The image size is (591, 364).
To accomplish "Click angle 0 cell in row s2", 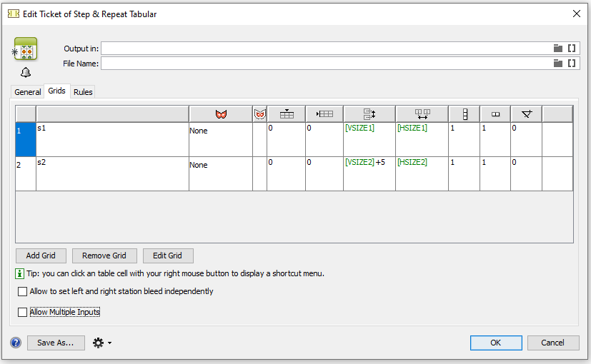I will pos(527,173).
